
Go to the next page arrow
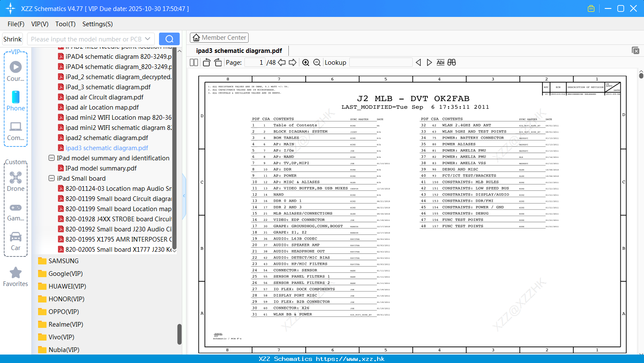pos(293,62)
